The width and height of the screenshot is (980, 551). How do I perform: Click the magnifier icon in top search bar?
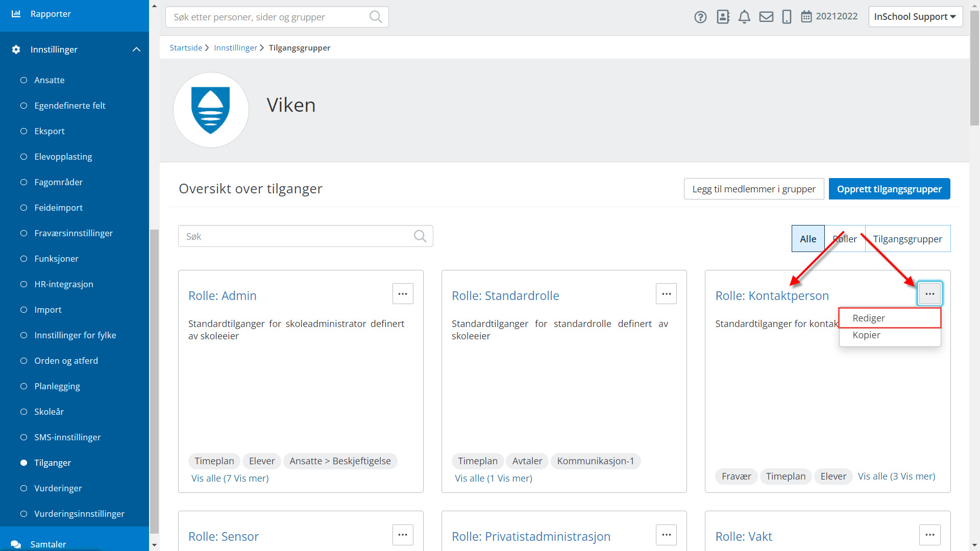click(x=376, y=17)
